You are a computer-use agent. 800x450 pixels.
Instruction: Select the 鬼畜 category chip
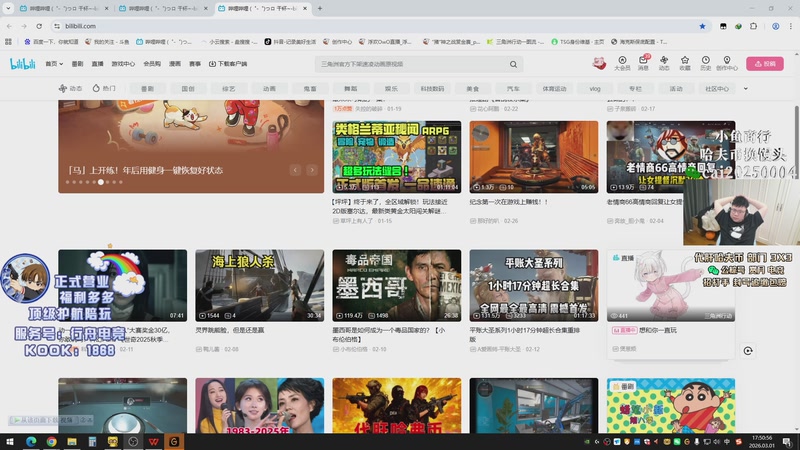(x=310, y=89)
